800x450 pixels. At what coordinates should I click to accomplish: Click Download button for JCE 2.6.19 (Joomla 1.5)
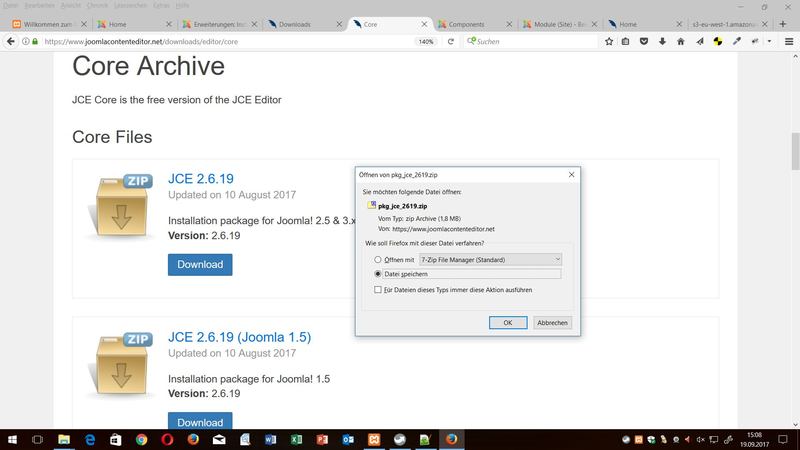(200, 421)
